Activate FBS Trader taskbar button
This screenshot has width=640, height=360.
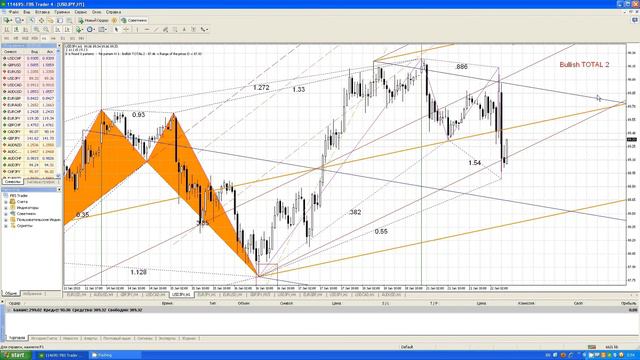coord(61,355)
